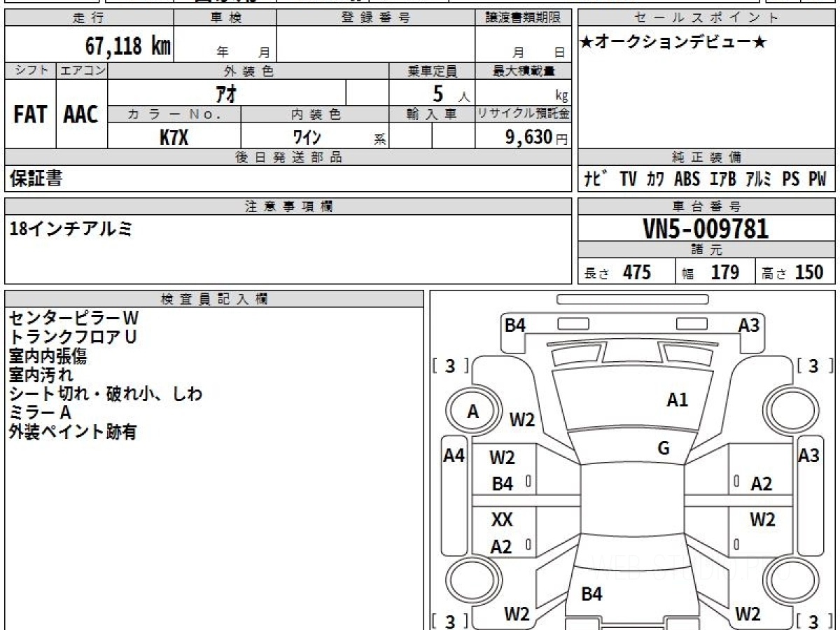Screen dimensions: 840x630
Task: Click the エアコン header cell
Action: (x=82, y=71)
